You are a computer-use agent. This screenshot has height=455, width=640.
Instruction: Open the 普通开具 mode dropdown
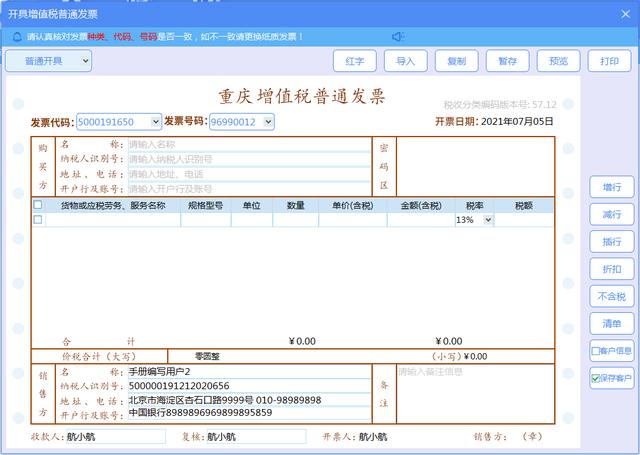pyautogui.click(x=49, y=61)
